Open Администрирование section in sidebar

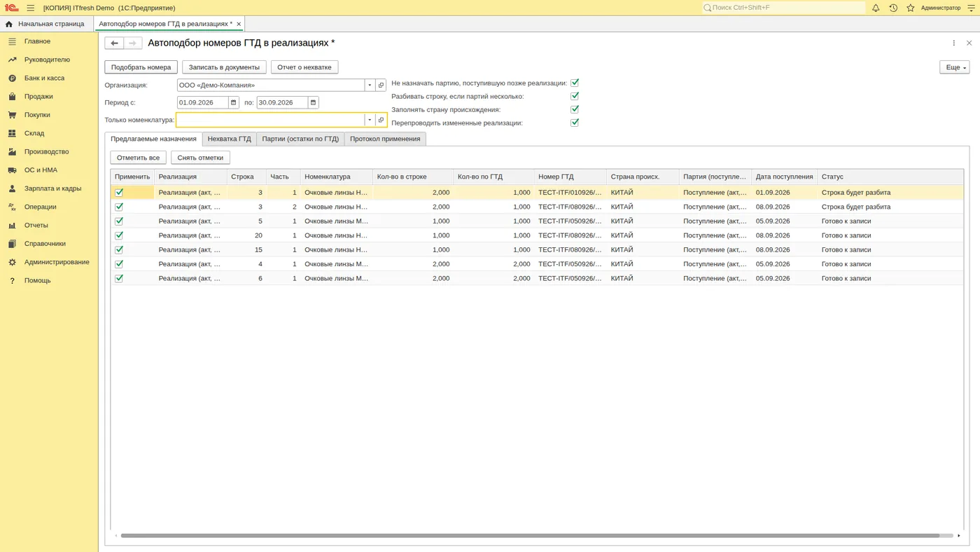click(57, 262)
